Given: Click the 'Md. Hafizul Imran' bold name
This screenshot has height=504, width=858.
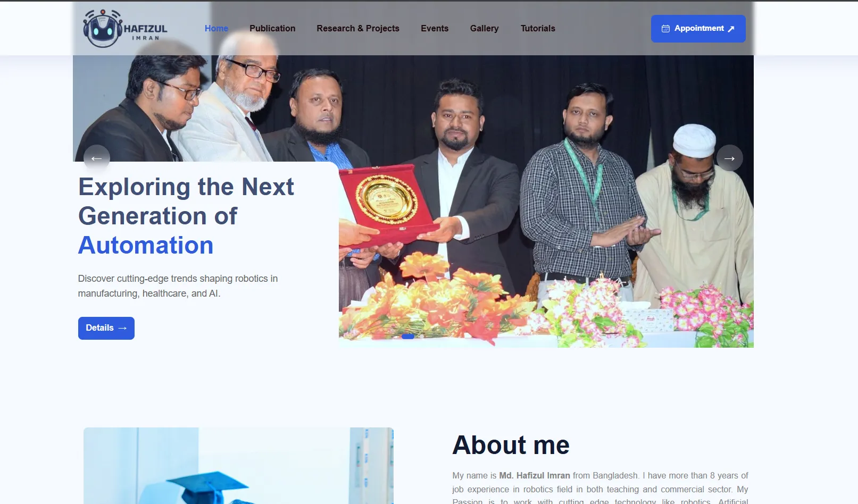Looking at the screenshot, I should 534,475.
